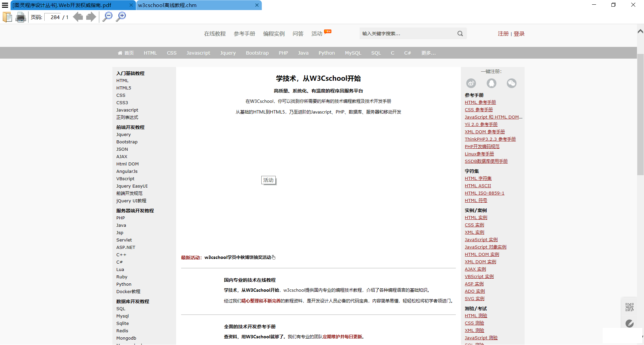Register with the WeChat icon
The height and width of the screenshot is (345, 644).
point(512,83)
